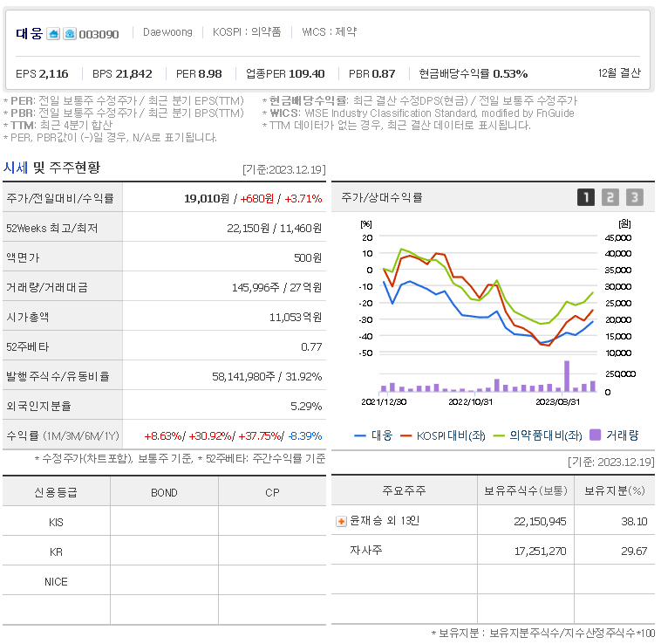Click the Daewoong English name
Image resolution: width=661 pixels, height=644 pixels.
pyautogui.click(x=167, y=32)
